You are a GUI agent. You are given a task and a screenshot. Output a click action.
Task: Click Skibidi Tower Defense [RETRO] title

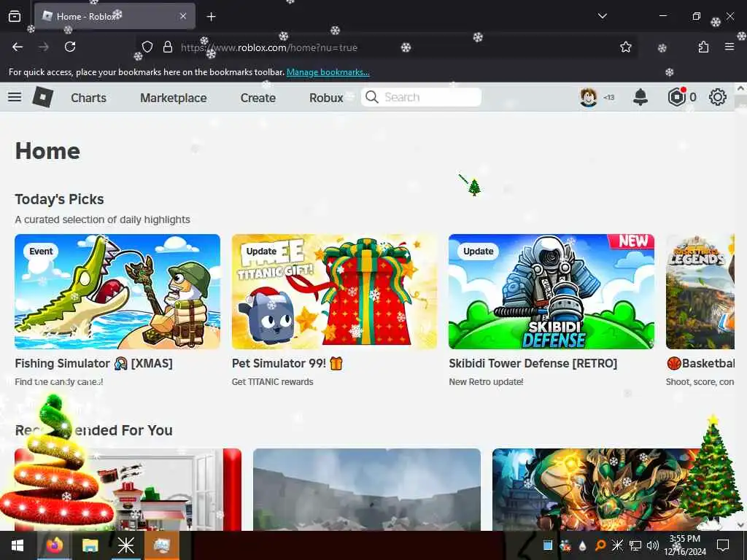[533, 363]
